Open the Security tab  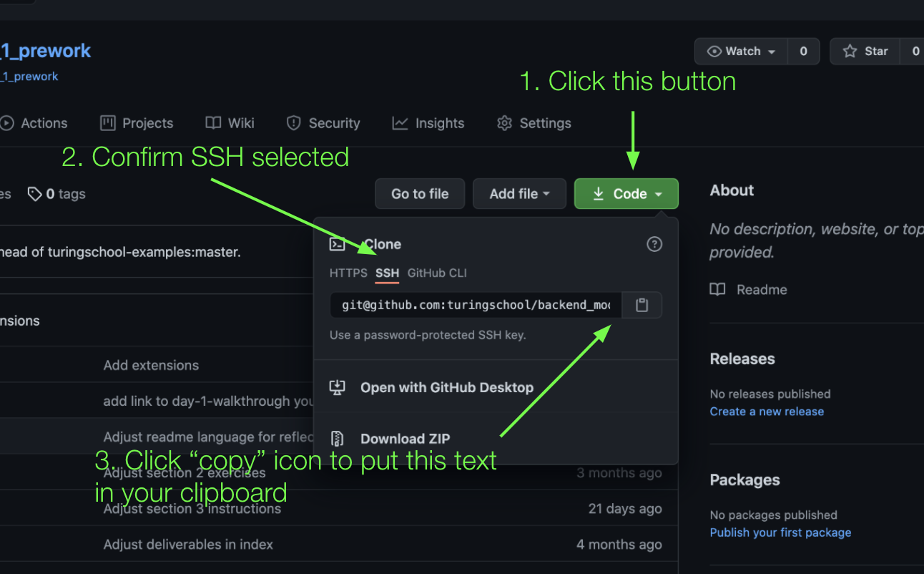(x=323, y=123)
